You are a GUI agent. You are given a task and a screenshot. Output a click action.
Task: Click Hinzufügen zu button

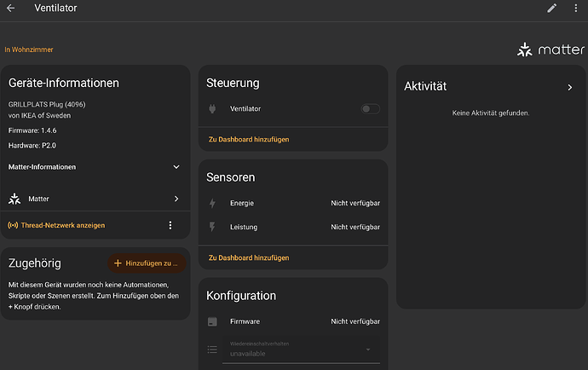coord(147,263)
